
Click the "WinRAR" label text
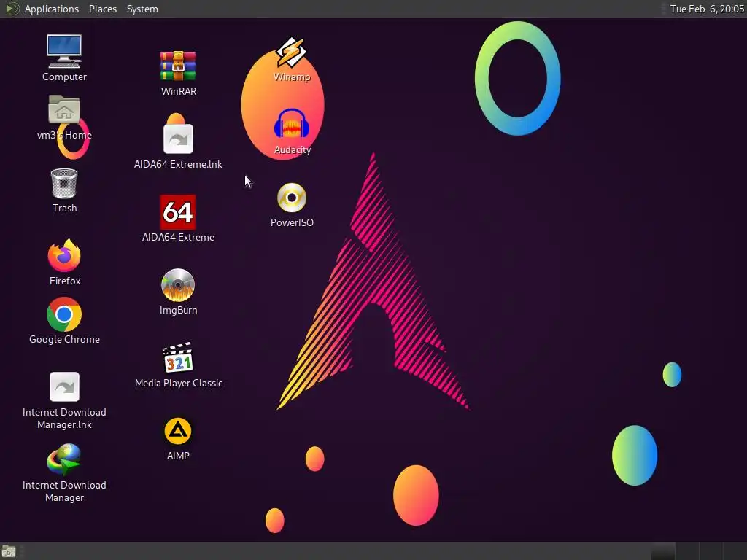tap(178, 91)
